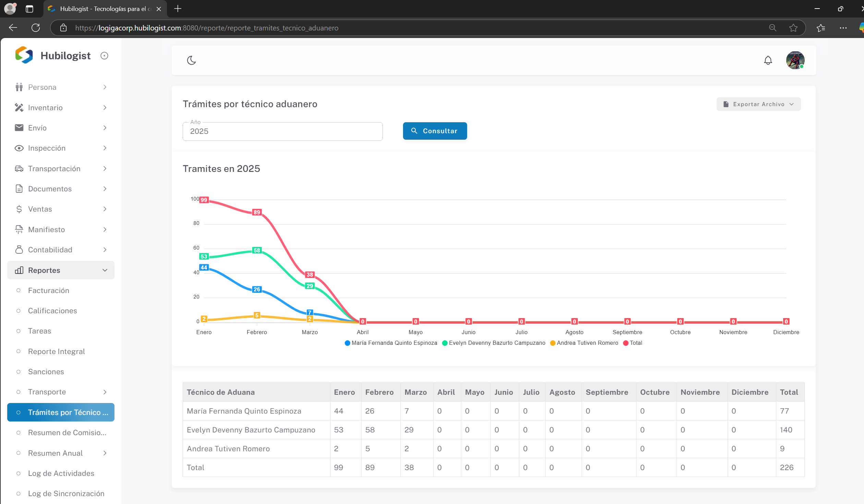Open the Reporte Integral link
The image size is (864, 504).
point(57,352)
